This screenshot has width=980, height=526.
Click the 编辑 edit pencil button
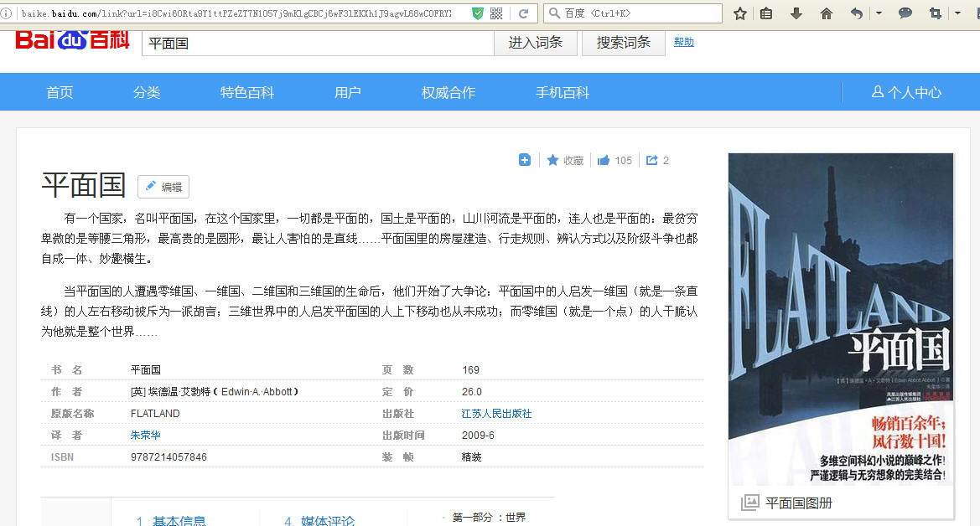(x=163, y=187)
